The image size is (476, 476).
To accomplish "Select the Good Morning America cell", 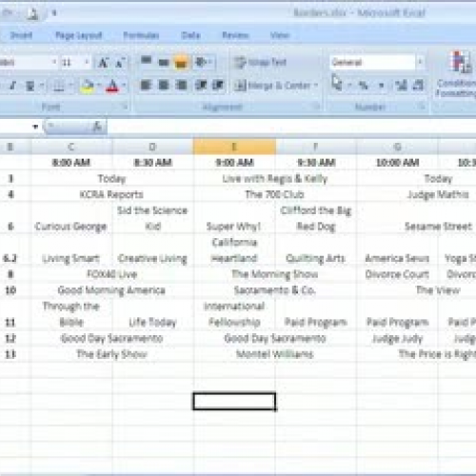I will 112,290.
